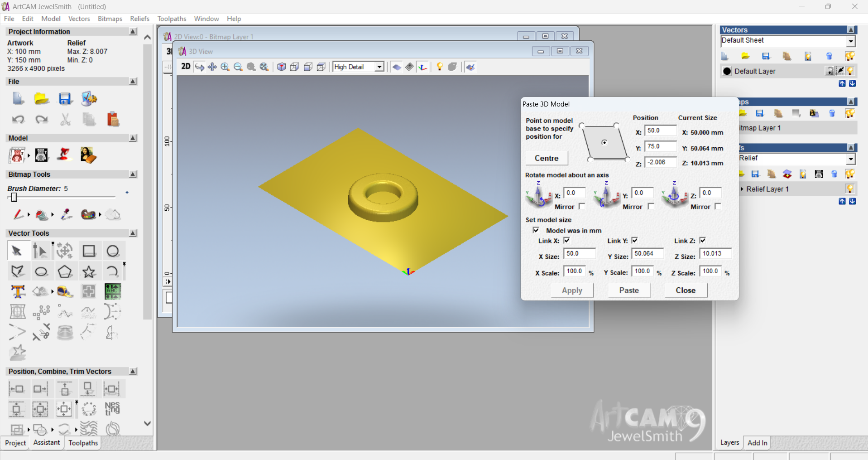
Task: Open the High Detail dropdown
Action: (x=379, y=67)
